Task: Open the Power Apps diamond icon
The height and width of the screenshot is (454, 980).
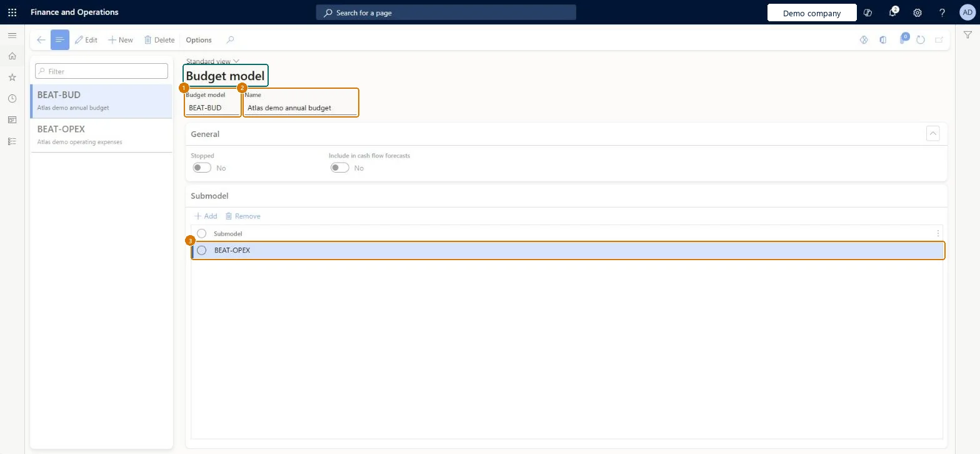Action: click(864, 40)
